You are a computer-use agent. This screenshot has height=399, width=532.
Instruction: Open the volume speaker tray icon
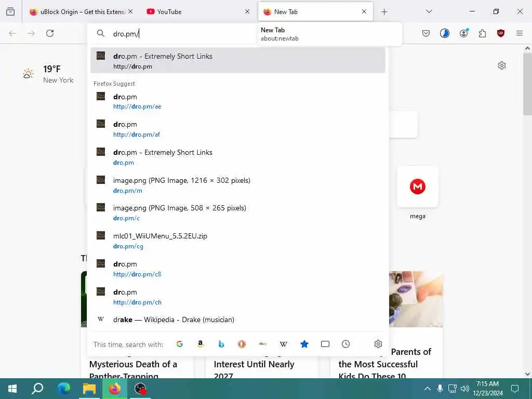tap(465, 389)
